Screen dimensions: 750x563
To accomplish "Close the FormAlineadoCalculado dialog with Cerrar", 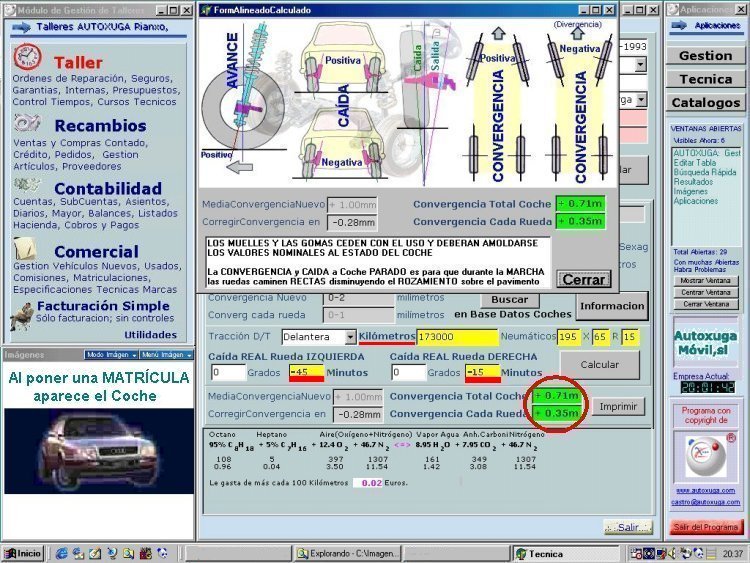I will [x=584, y=279].
